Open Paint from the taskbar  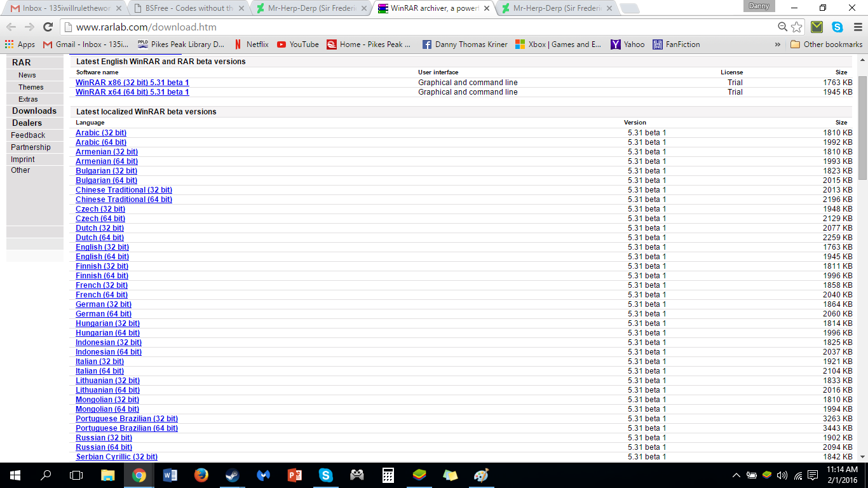pos(481,475)
